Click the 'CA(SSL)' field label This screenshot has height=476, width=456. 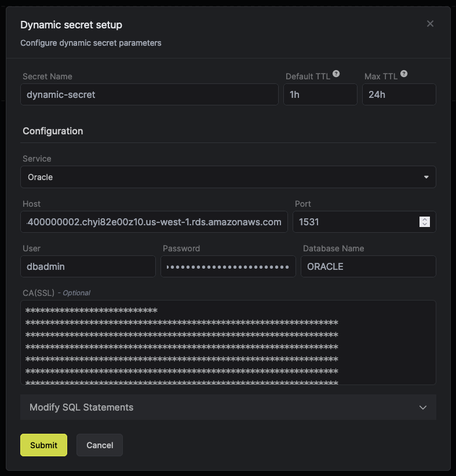point(39,293)
